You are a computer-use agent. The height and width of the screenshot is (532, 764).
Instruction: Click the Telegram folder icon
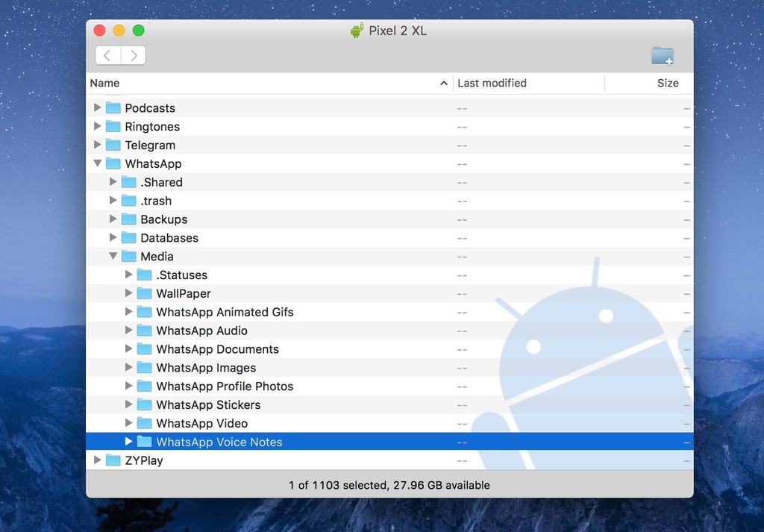click(113, 145)
